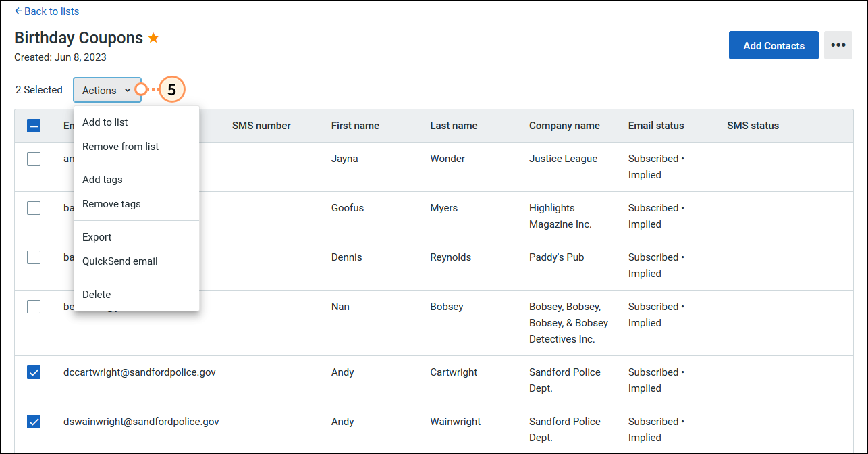
Task: Follow the Back to lists link
Action: click(47, 11)
